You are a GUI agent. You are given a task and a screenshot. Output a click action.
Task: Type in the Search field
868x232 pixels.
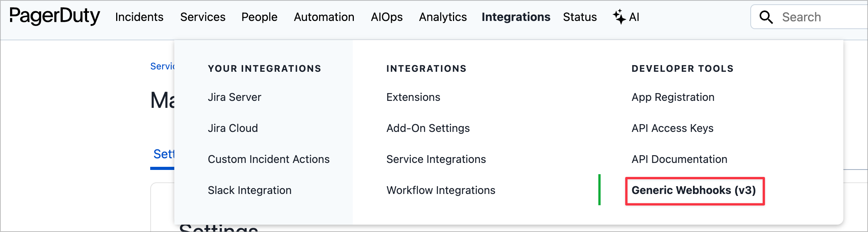821,17
